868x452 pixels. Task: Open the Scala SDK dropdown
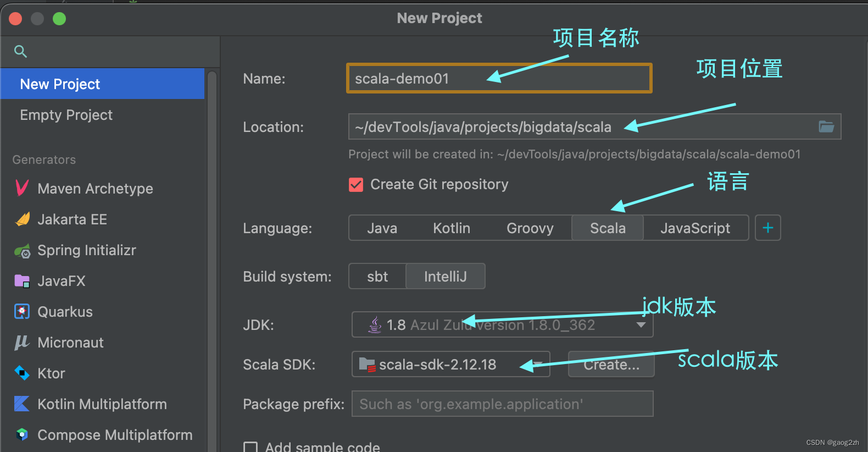[538, 365]
